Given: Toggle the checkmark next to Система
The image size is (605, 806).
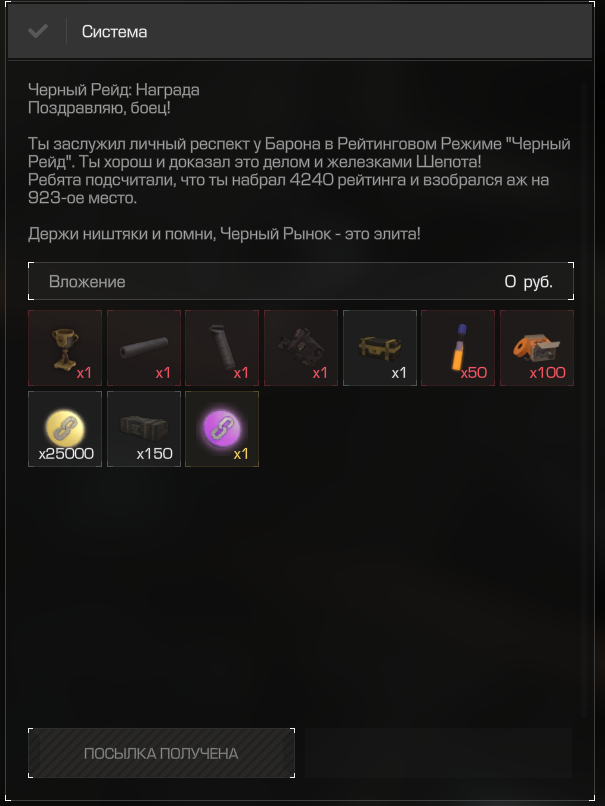Looking at the screenshot, I should [38, 31].
